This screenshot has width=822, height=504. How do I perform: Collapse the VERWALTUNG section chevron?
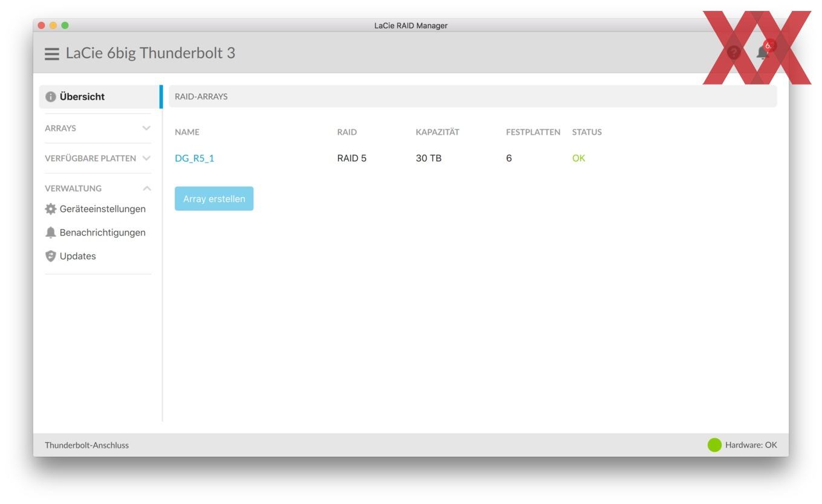146,189
